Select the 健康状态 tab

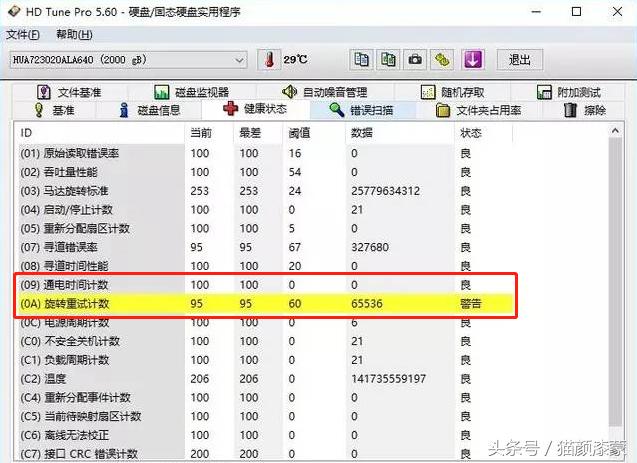[255, 109]
